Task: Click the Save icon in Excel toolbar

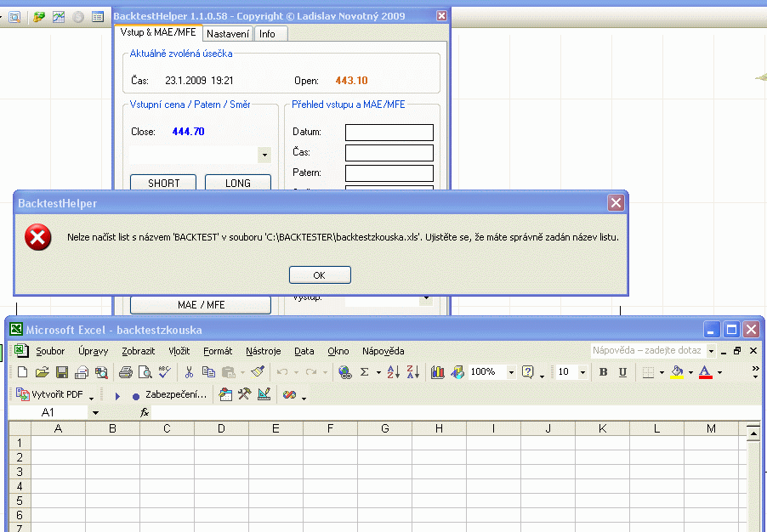Action: pos(61,372)
